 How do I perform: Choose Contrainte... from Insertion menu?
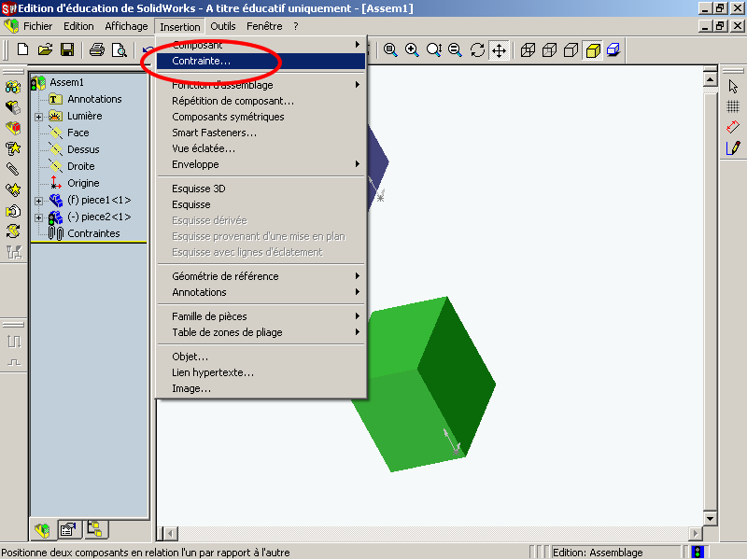pos(261,61)
